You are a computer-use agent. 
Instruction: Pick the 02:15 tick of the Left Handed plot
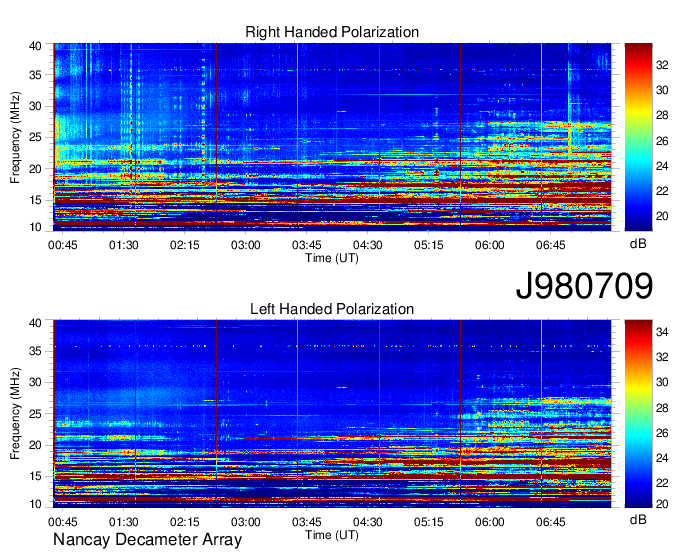coord(185,522)
